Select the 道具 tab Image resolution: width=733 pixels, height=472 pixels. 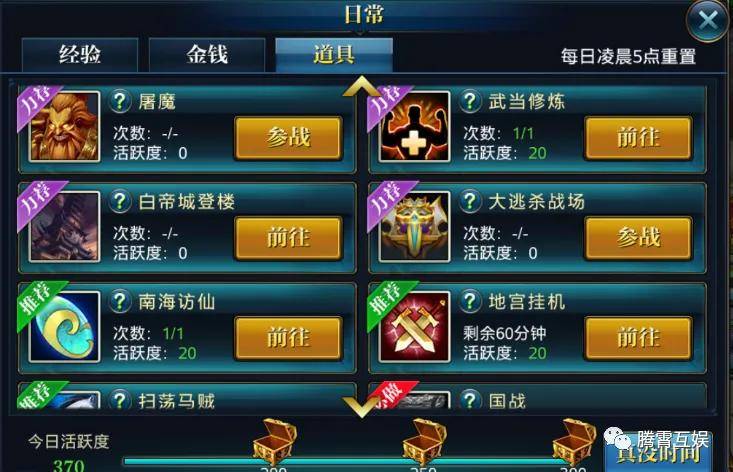coord(334,55)
